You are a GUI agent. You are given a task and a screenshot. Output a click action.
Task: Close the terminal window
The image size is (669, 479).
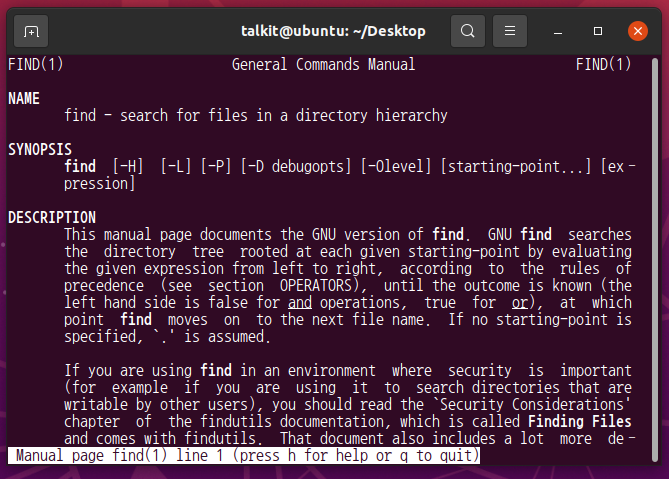click(x=638, y=31)
